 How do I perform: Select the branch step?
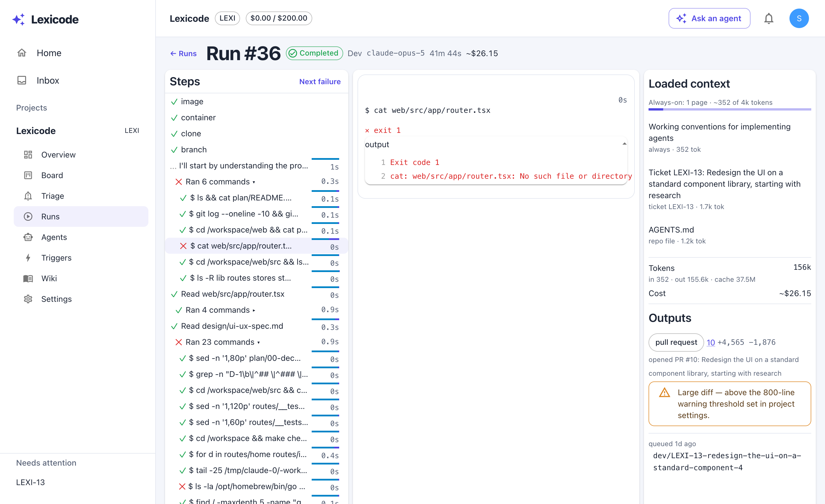[x=256, y=149]
